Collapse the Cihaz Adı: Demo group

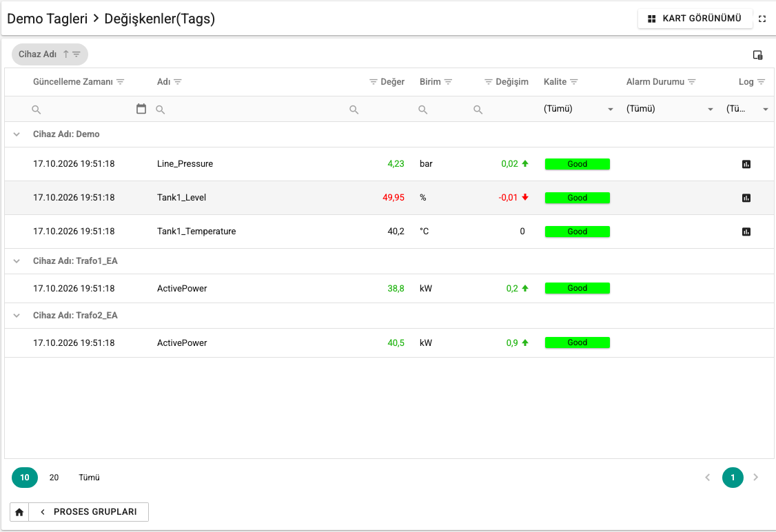(x=17, y=134)
